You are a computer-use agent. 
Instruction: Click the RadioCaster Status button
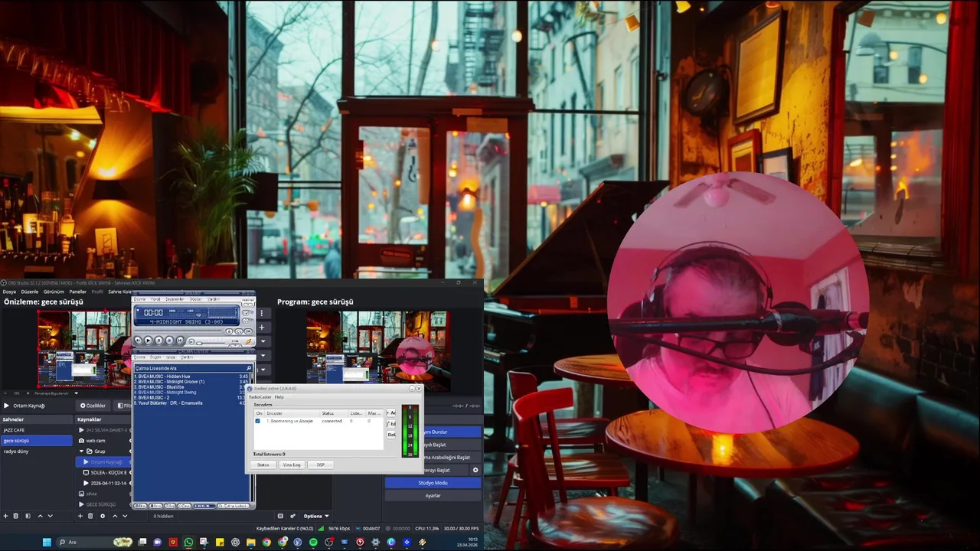click(x=263, y=465)
